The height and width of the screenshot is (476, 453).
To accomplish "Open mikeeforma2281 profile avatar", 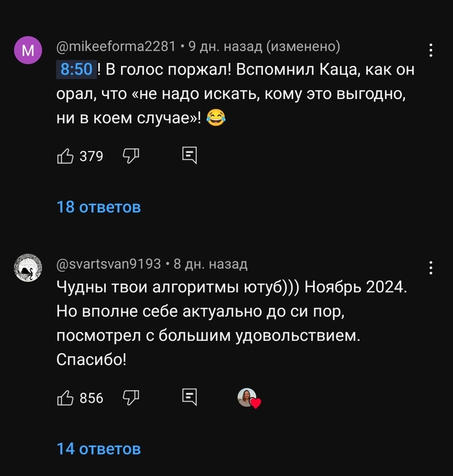I will pos(28,51).
